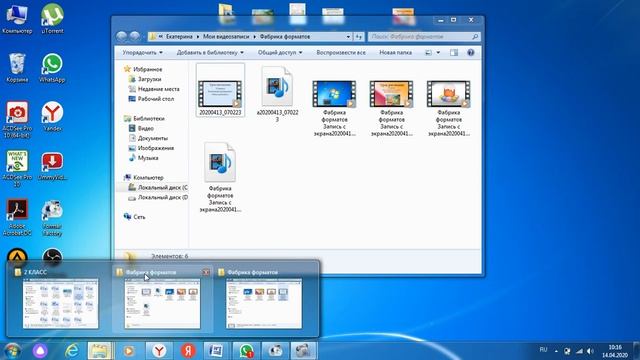Open the view options dropdown arrow
This screenshot has width=640, height=360.
[438, 53]
